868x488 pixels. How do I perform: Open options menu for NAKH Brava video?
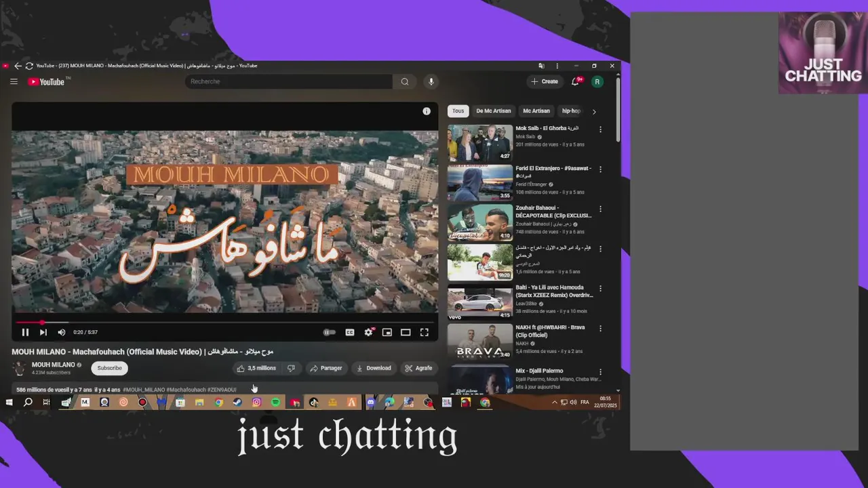(x=600, y=328)
